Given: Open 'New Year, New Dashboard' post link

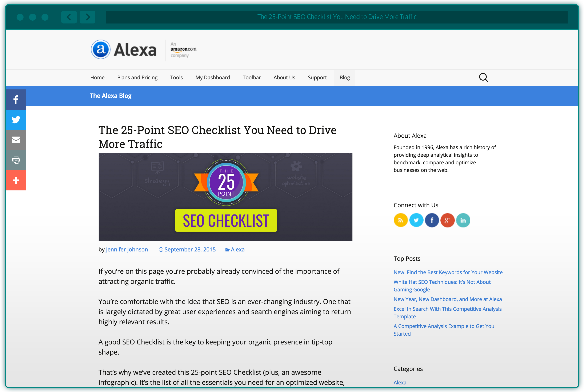Looking at the screenshot, I should coord(448,299).
